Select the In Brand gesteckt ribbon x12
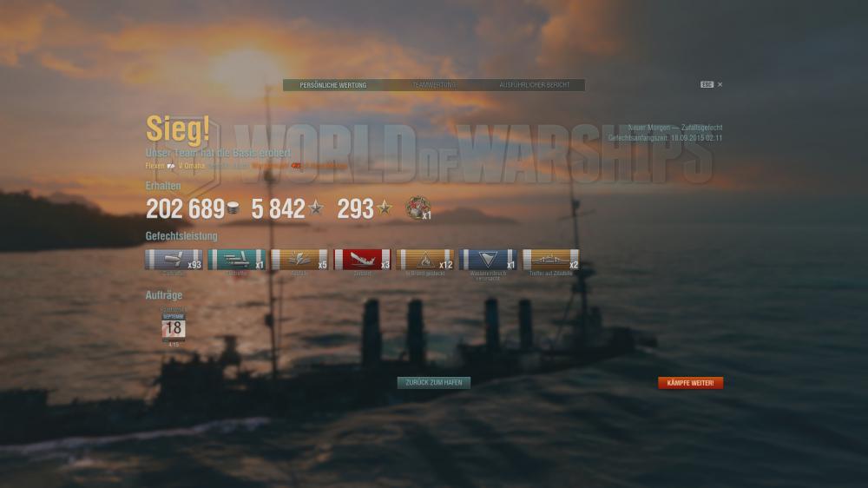The width and height of the screenshot is (868, 488). (425, 260)
